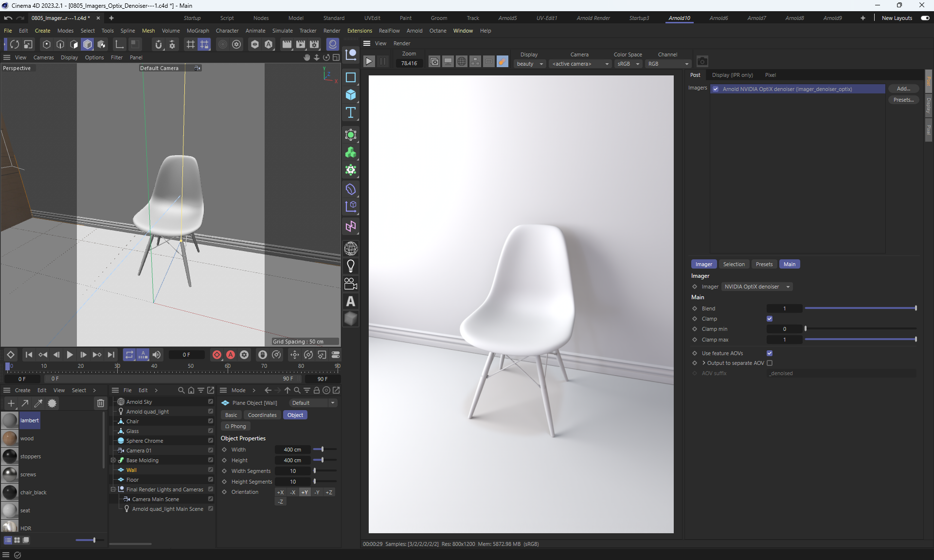934x560 pixels.
Task: Open the Display beauty dropdown
Action: (529, 64)
